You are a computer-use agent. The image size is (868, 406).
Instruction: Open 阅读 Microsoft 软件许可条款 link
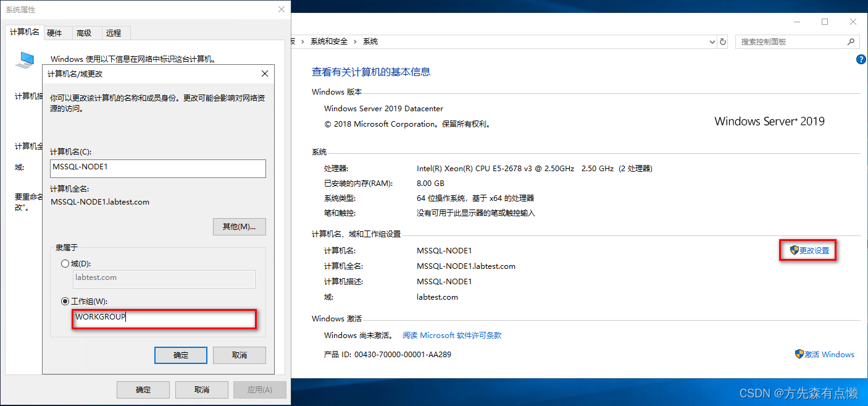point(452,336)
